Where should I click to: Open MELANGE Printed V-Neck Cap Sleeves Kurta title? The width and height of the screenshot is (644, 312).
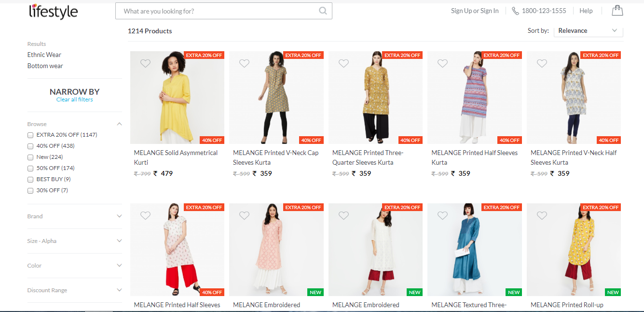tap(275, 157)
